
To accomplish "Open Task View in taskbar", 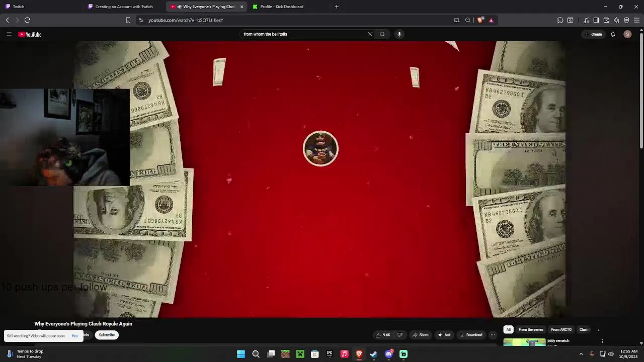I will [271, 354].
